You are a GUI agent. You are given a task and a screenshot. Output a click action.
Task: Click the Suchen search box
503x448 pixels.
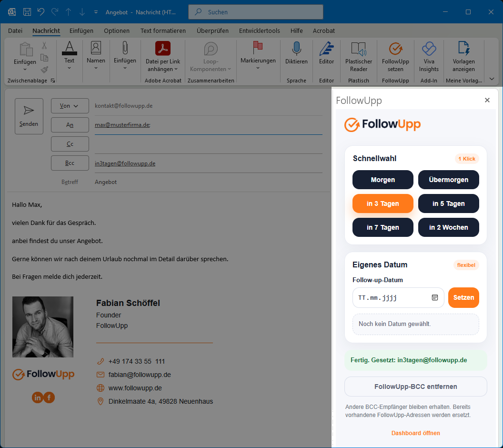256,12
